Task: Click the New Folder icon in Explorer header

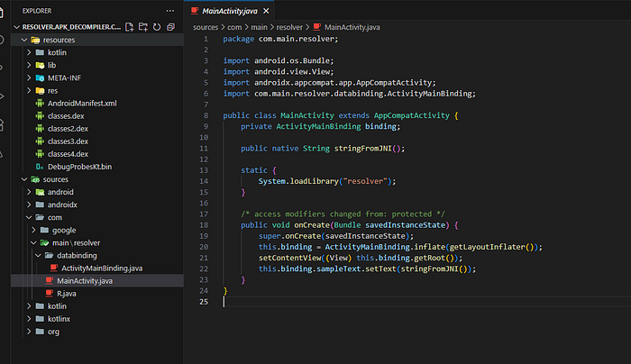Action: (x=142, y=27)
